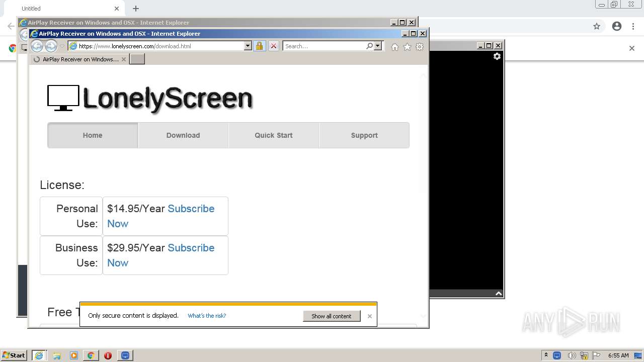Open the Quick Start navigation item
This screenshot has height=362, width=644.
[x=274, y=135]
